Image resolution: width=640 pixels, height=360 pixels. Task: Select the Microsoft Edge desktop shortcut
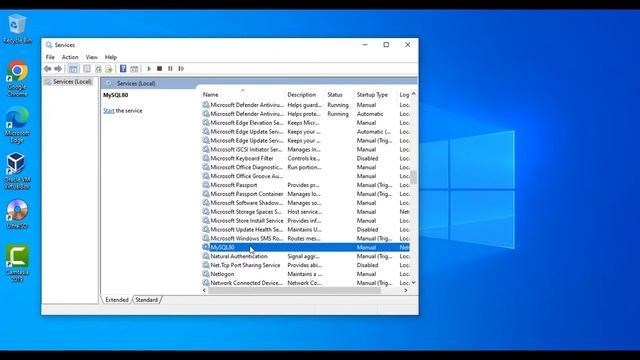17,125
